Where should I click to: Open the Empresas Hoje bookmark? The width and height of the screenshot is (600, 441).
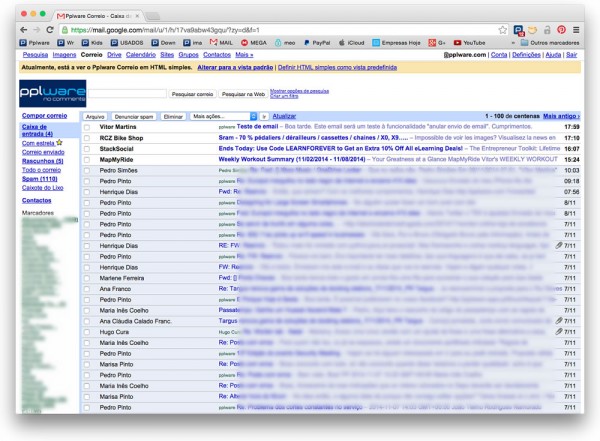[396, 43]
